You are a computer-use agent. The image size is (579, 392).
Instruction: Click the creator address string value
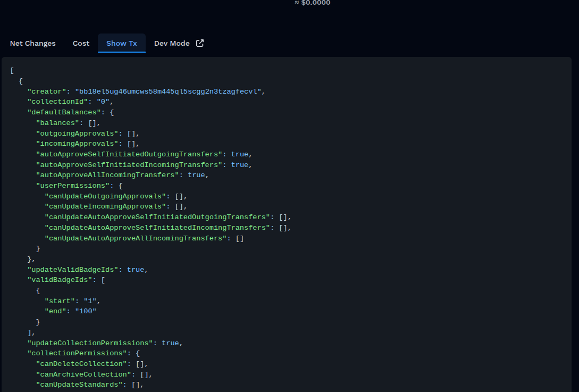pos(168,91)
